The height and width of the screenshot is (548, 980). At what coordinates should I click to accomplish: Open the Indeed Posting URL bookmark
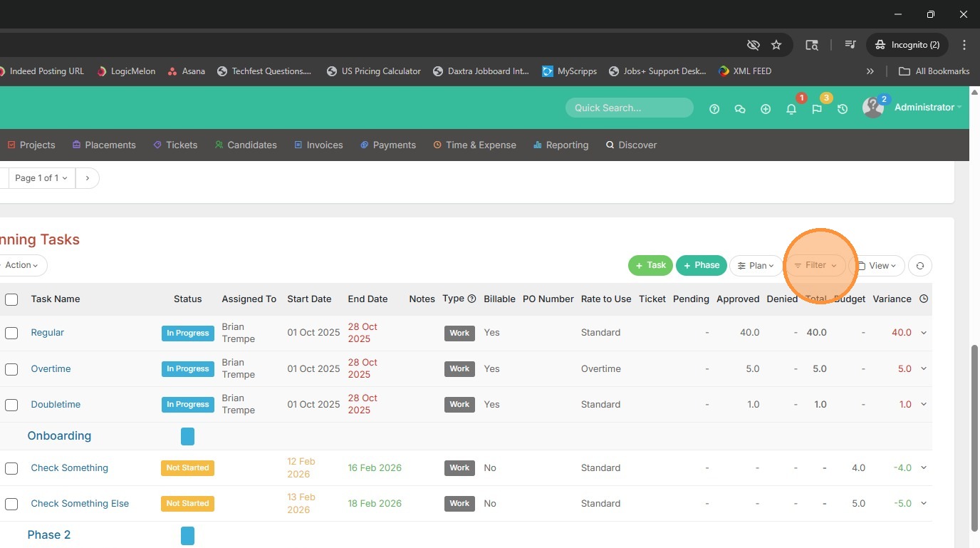[42, 71]
